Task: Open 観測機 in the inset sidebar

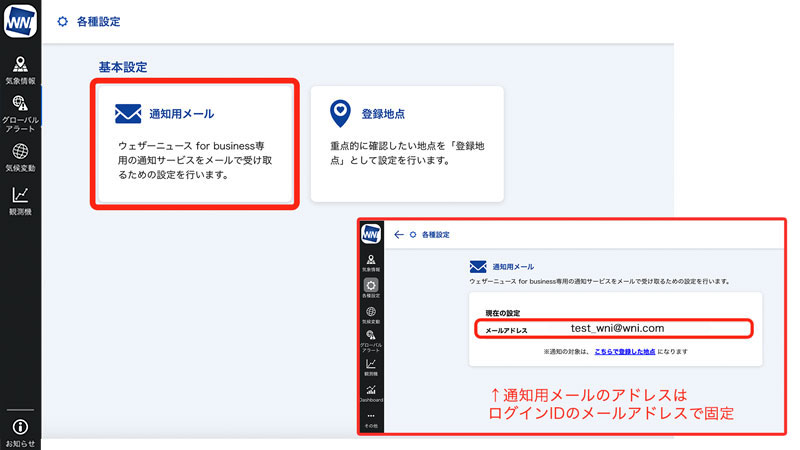Action: tap(371, 367)
